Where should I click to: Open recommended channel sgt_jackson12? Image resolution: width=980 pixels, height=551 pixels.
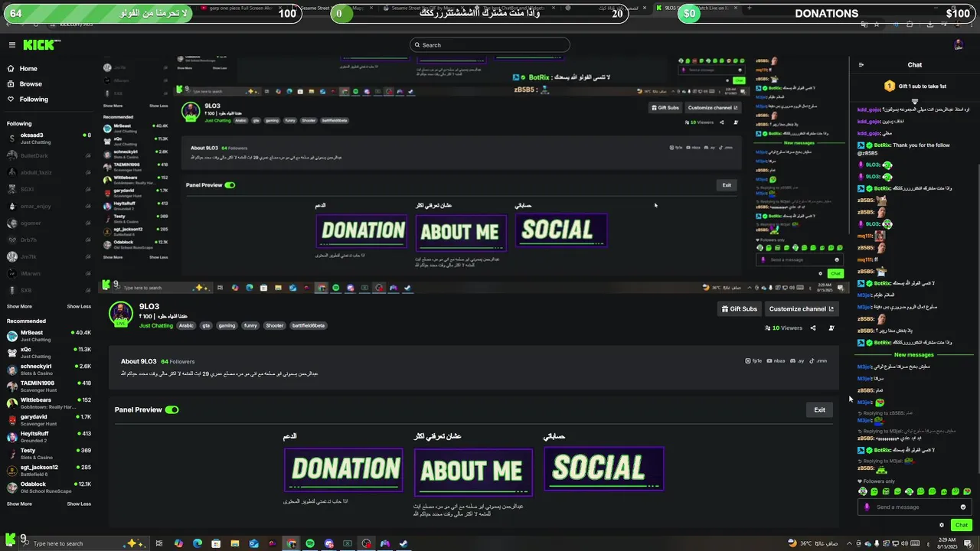(x=49, y=471)
